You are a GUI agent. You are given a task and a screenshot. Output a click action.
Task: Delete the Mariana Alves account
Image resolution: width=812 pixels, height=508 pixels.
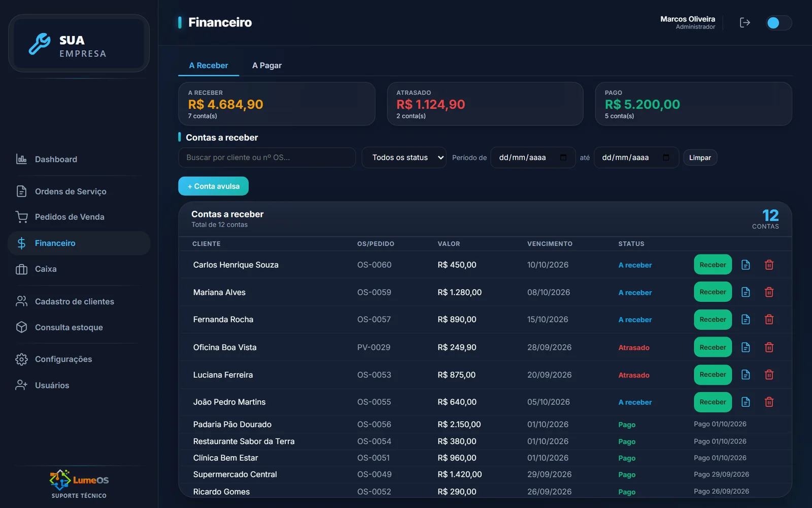click(769, 292)
